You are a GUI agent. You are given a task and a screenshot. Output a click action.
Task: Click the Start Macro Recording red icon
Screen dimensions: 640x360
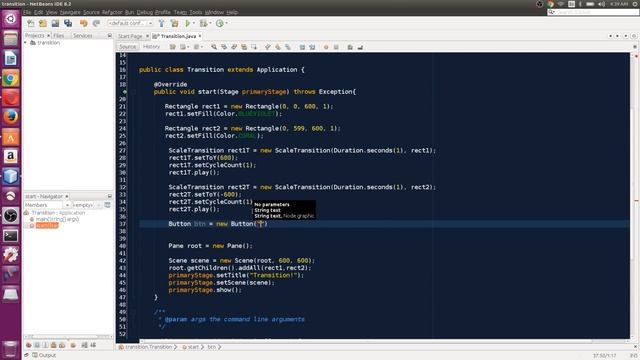326,47
